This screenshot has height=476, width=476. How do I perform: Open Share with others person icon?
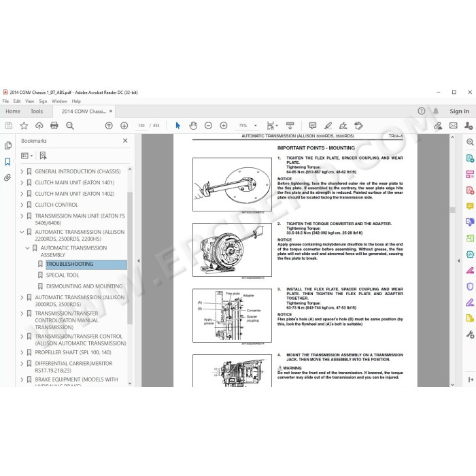[x=469, y=125]
